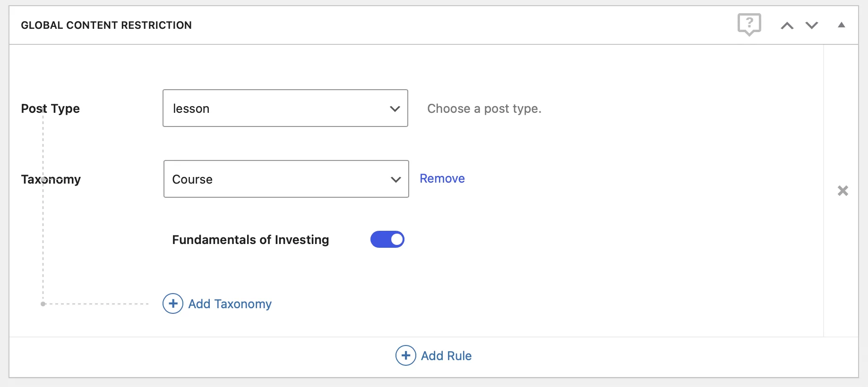868x387 pixels.
Task: Click the chevron arrow in the lesson dropdown
Action: click(395, 109)
